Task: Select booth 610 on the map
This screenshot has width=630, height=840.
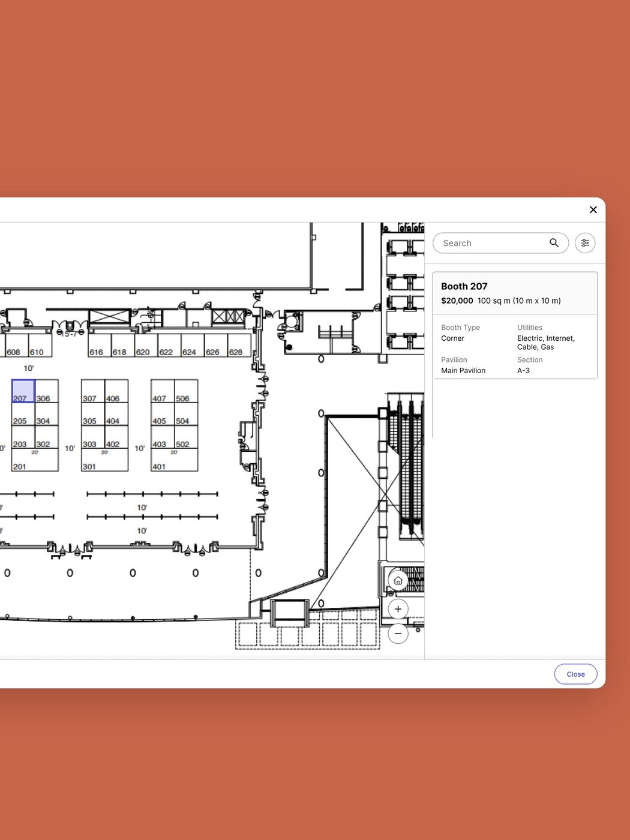Action: click(x=40, y=346)
